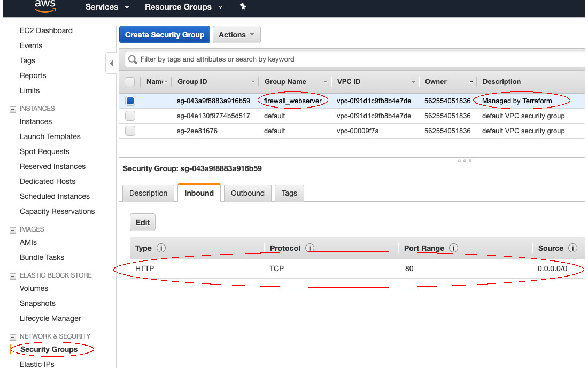
Task: Click info icon next to Port Range
Action: [453, 248]
